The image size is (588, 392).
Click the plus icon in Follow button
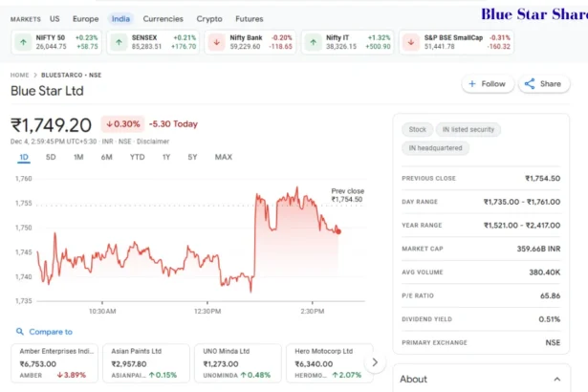click(472, 83)
